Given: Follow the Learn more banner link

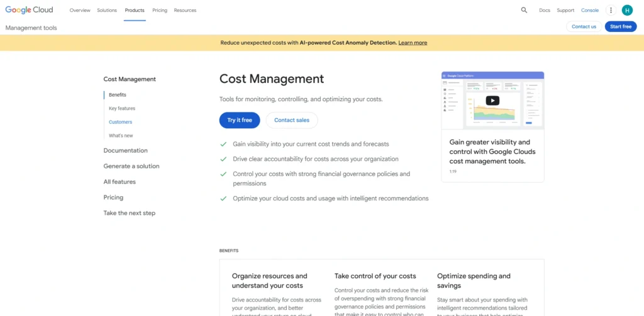Looking at the screenshot, I should click(x=413, y=43).
